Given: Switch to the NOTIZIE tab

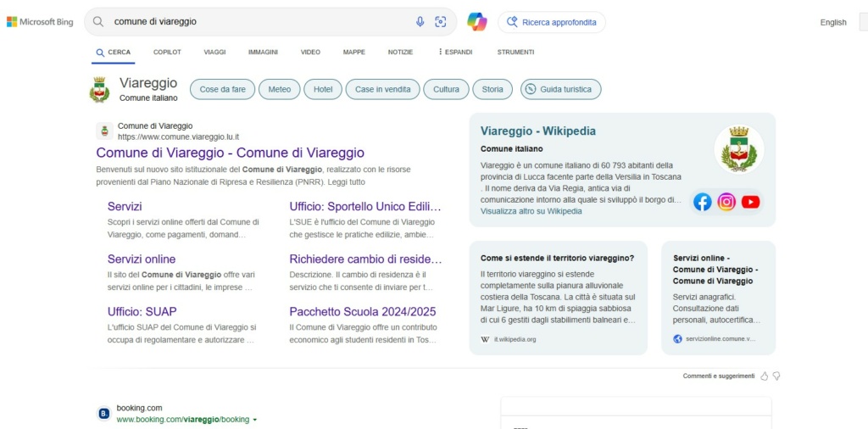Looking at the screenshot, I should click(400, 52).
